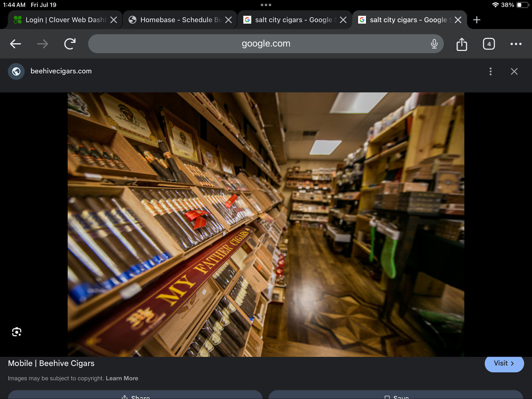Open tab switcher showing 4 tabs

tap(489, 44)
